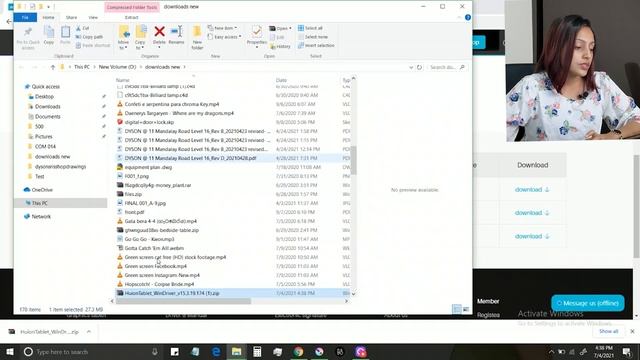Click Message us (offline) chat button
This screenshot has height=360, width=640.
click(588, 303)
